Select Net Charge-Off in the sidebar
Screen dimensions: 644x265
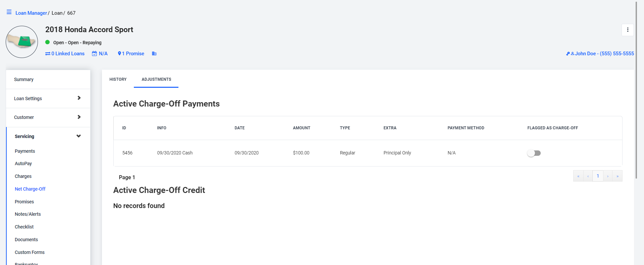point(30,189)
